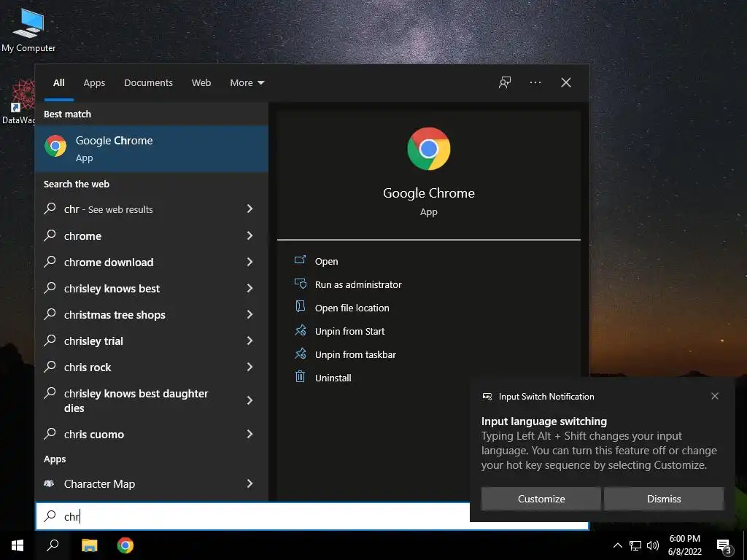The width and height of the screenshot is (747, 560).
Task: Open My Computer desktop icon
Action: pos(28,31)
